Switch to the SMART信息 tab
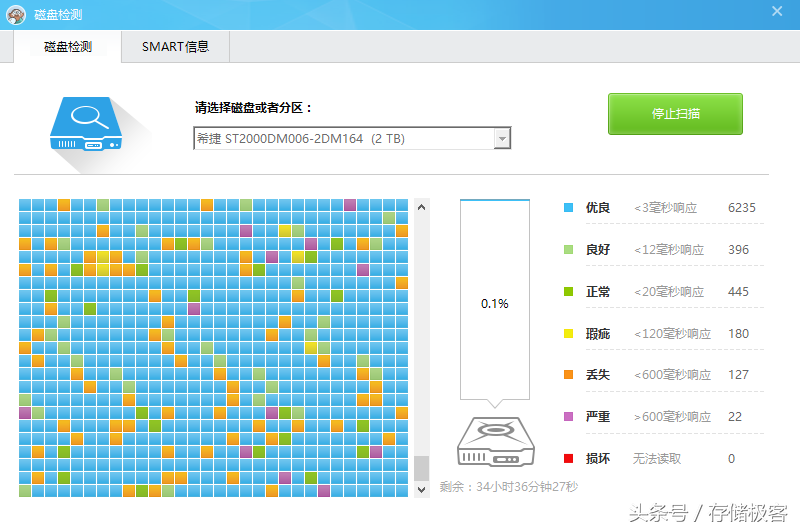Viewport: 800px width, 530px height. point(176,47)
